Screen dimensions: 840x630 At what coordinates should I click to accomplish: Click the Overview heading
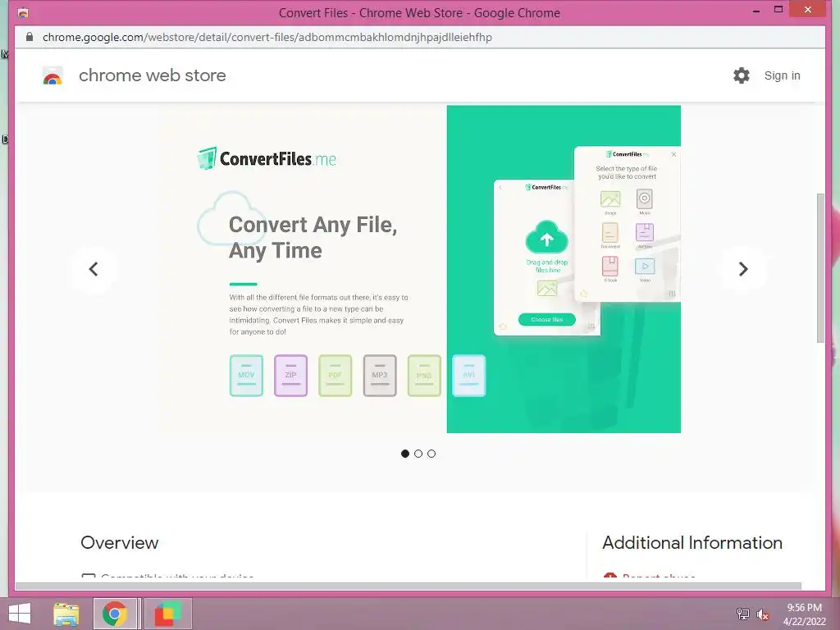point(120,543)
